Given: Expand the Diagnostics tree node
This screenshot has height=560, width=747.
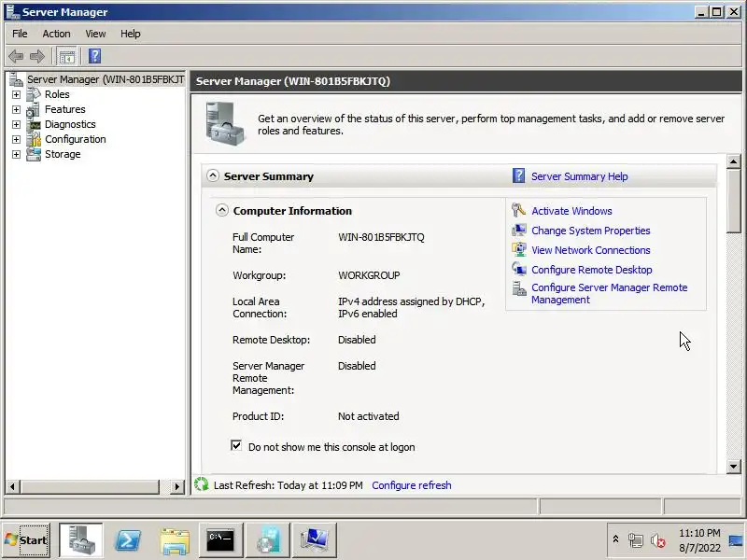Looking at the screenshot, I should [x=16, y=124].
